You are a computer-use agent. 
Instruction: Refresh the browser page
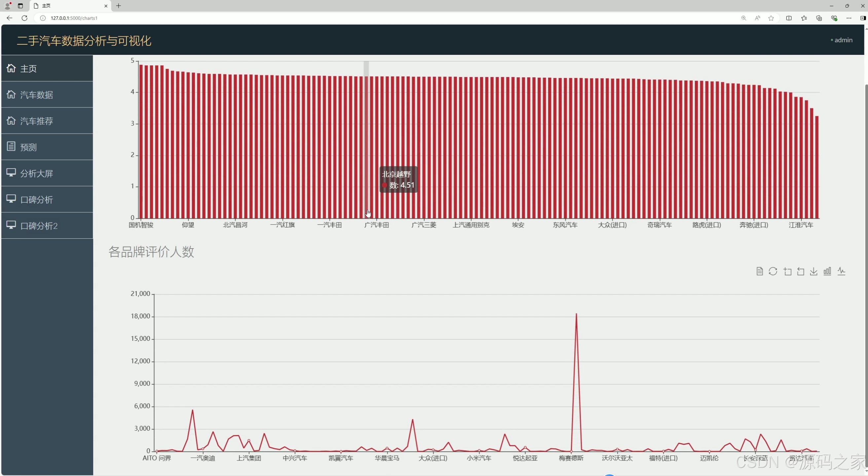point(24,18)
